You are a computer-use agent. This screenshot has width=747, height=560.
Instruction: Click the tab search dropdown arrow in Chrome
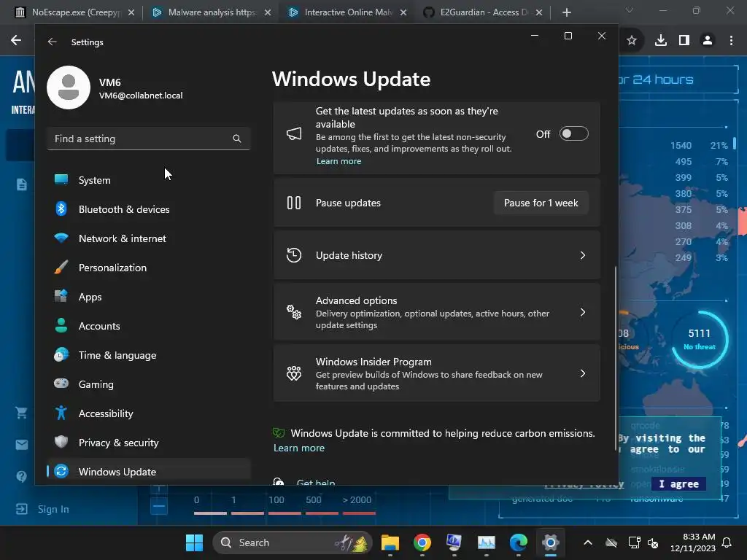click(x=630, y=10)
